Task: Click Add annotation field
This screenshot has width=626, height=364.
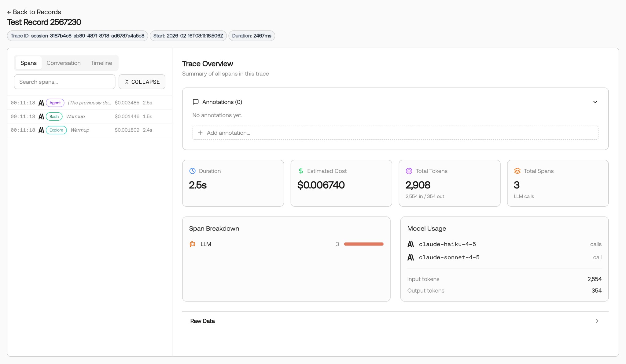Action: pyautogui.click(x=395, y=133)
